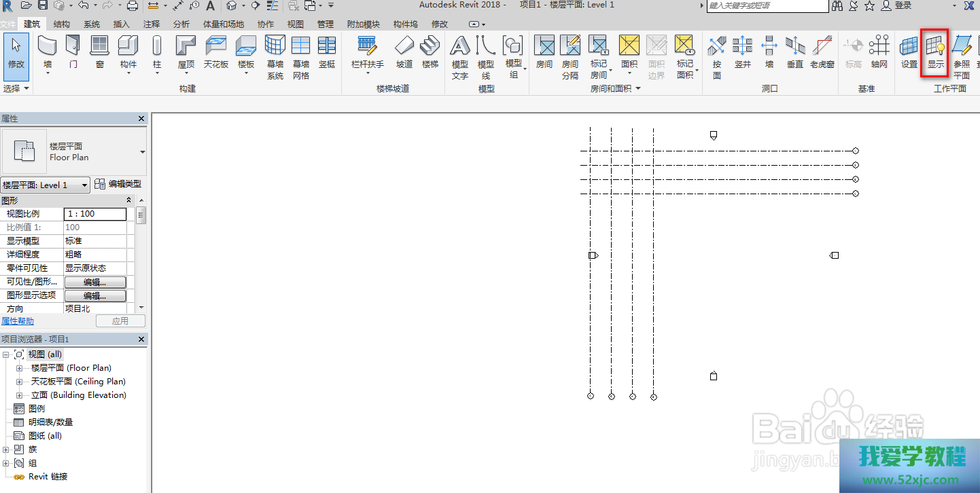Open the 属性帮助 link
Viewport: 980px width, 493px height.
pos(18,321)
